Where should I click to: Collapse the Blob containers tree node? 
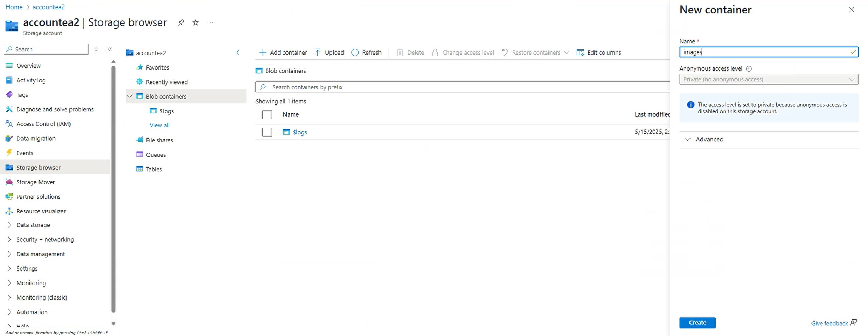(130, 96)
